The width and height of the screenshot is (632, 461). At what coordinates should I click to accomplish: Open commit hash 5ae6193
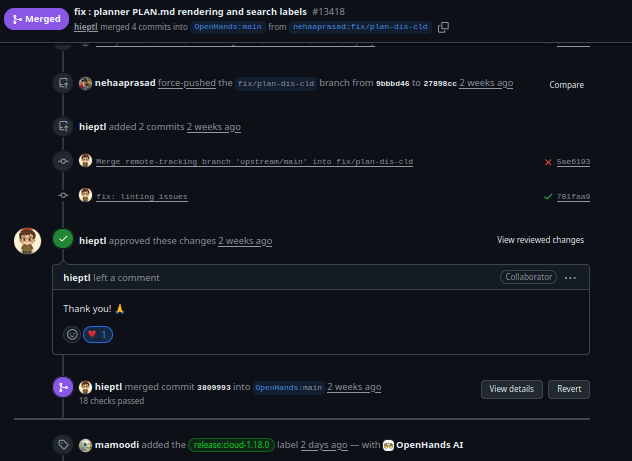[573, 162]
